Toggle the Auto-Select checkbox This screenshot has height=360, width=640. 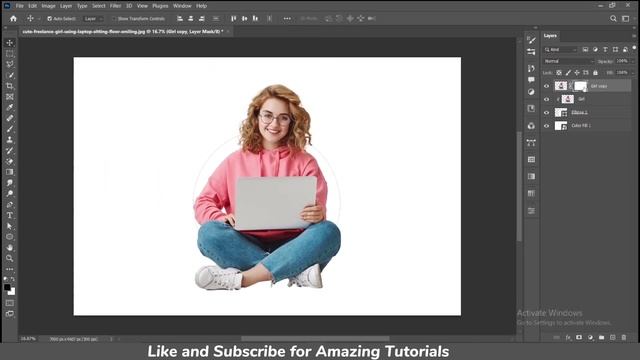49,19
